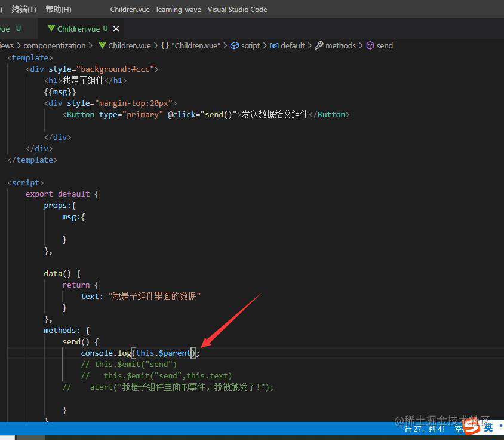Viewport: 504px width, 440px height.
Task: Click the export default line
Action: pos(62,194)
